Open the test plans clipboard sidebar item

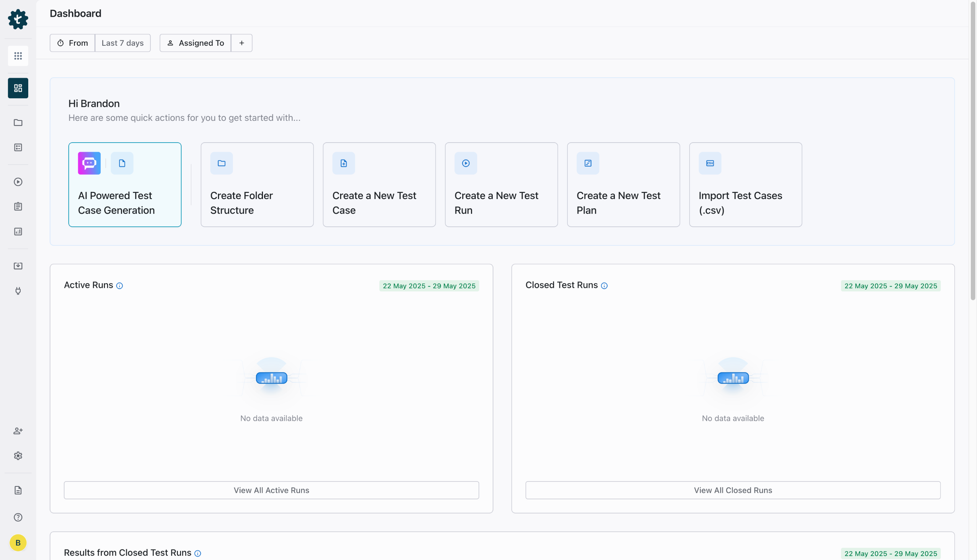[x=18, y=207]
